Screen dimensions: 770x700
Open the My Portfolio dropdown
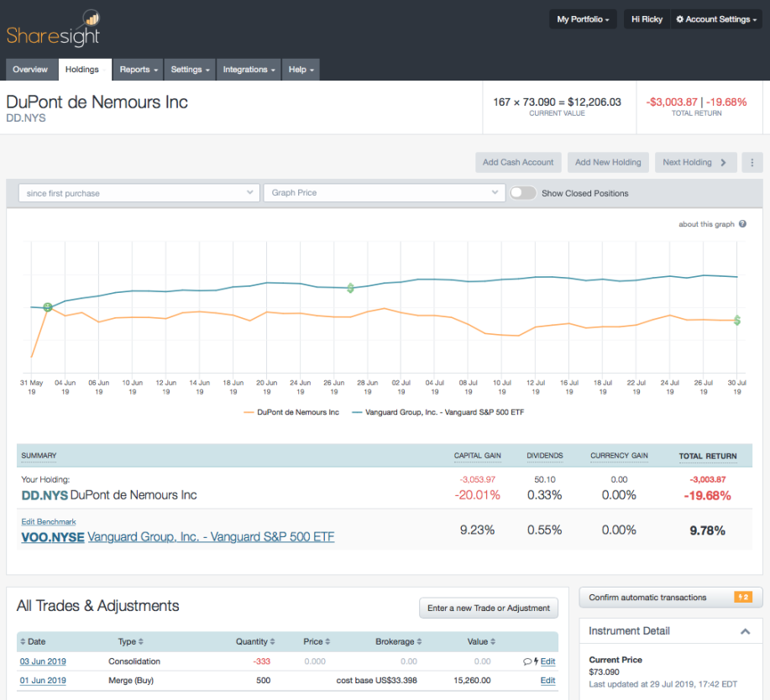(x=583, y=19)
